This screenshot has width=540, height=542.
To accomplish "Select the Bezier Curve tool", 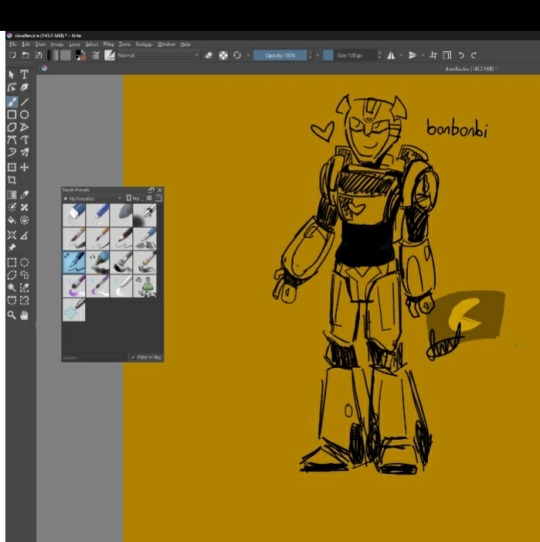I will pyautogui.click(x=11, y=140).
